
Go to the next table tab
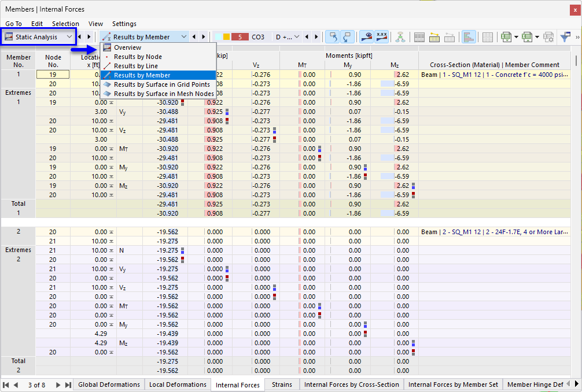click(58, 385)
